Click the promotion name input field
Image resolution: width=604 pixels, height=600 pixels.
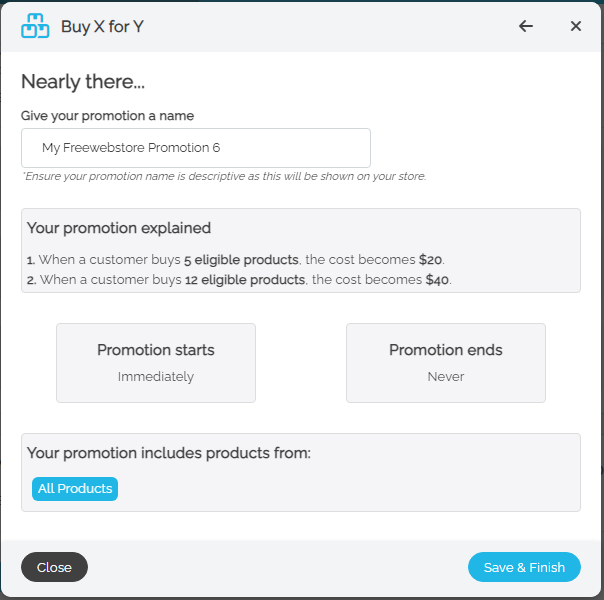196,148
